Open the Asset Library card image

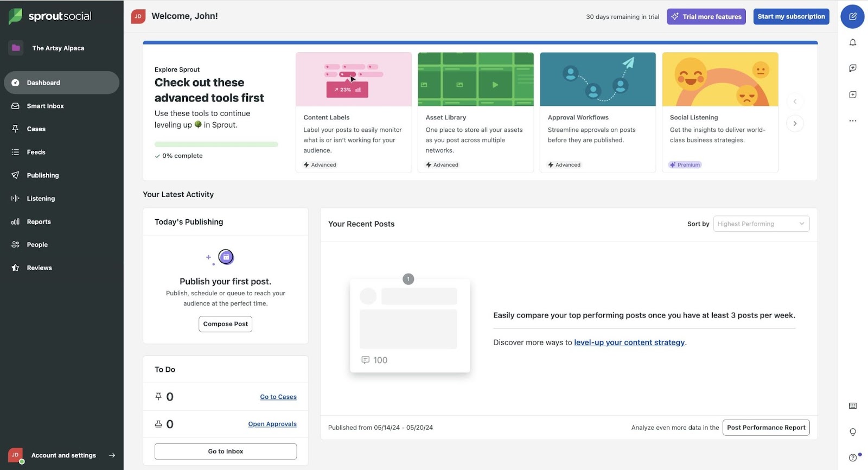point(476,79)
